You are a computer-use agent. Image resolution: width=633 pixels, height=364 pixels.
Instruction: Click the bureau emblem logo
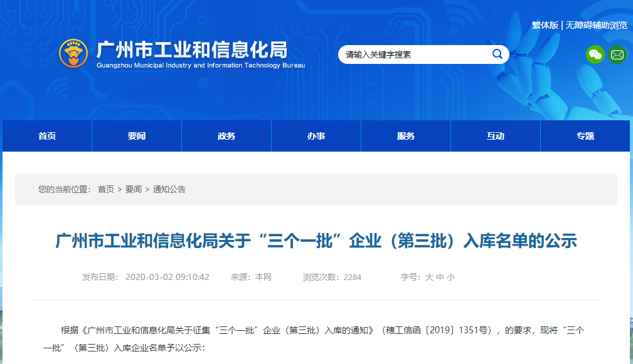(73, 53)
